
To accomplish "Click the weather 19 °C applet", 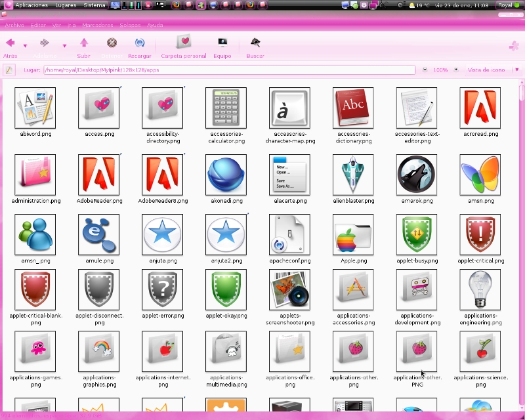I will pyautogui.click(x=419, y=5).
